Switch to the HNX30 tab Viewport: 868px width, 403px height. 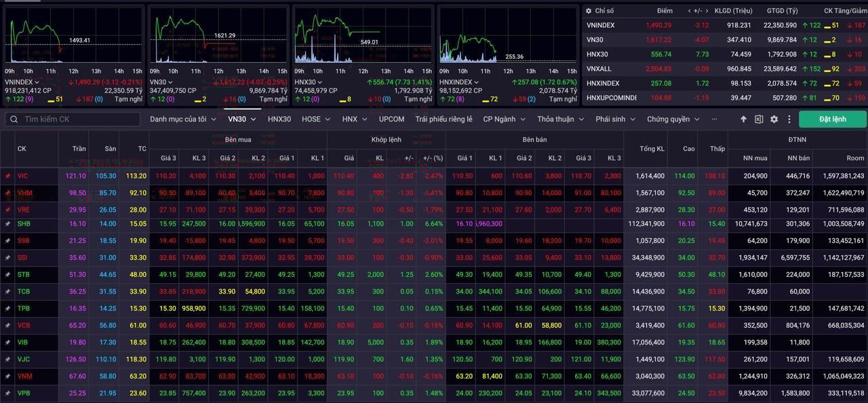click(x=279, y=119)
